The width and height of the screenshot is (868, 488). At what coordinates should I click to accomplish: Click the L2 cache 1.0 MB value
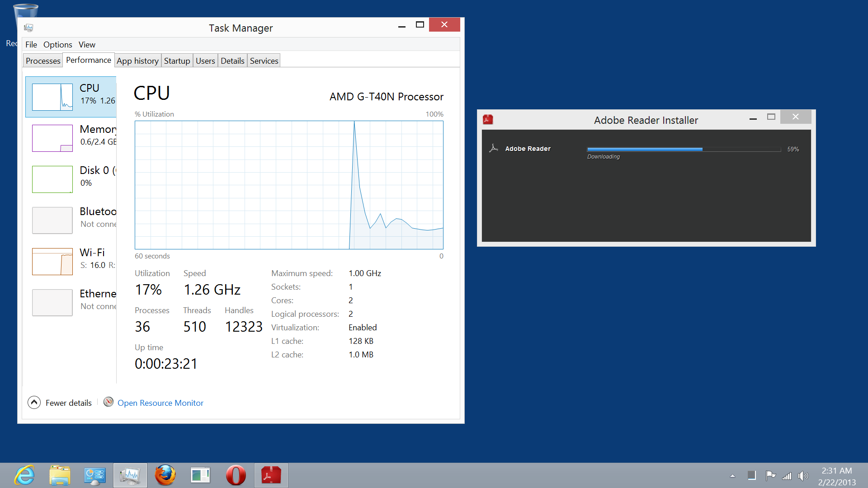point(361,355)
